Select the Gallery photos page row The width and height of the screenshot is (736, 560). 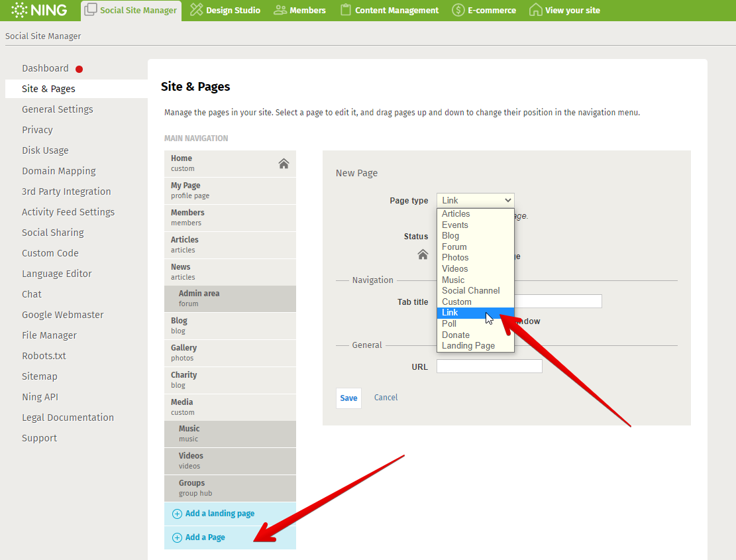(230, 353)
